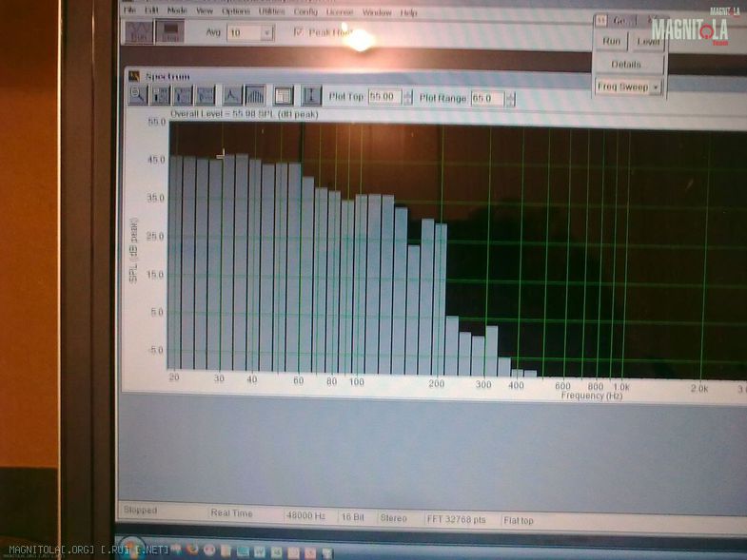Click the Plot Top stepper arrows
Viewport: 747px width, 560px height.
click(407, 98)
